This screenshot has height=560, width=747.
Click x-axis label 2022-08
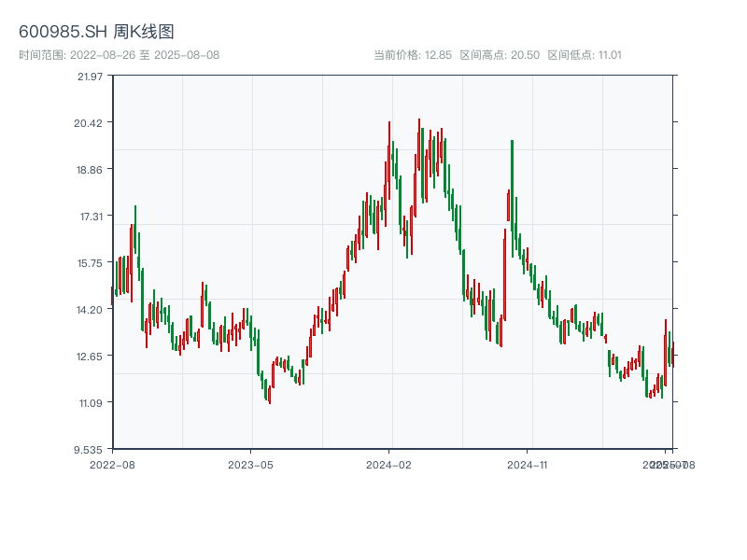[112, 465]
